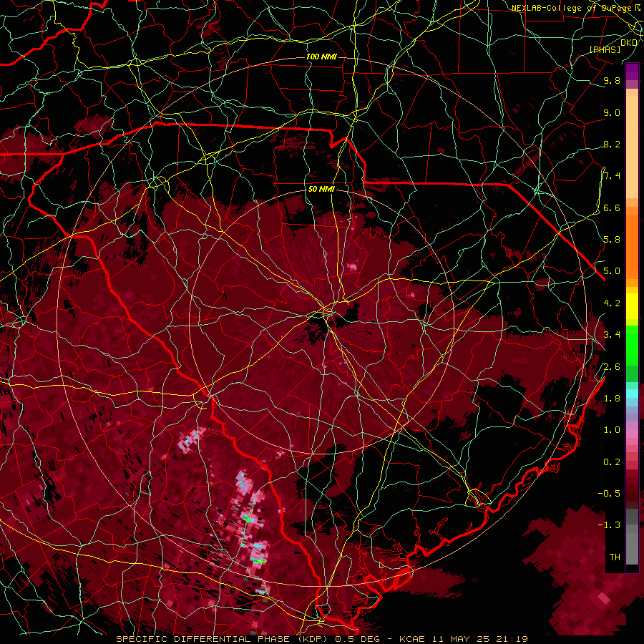Click the 4.2 scale label
Screen dimensions: 644x644
point(612,303)
